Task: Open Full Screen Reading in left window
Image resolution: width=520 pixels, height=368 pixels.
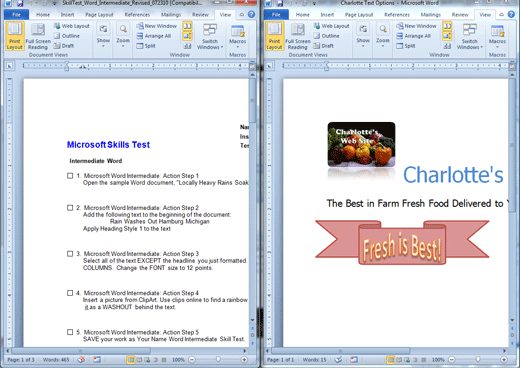Action: [x=38, y=36]
